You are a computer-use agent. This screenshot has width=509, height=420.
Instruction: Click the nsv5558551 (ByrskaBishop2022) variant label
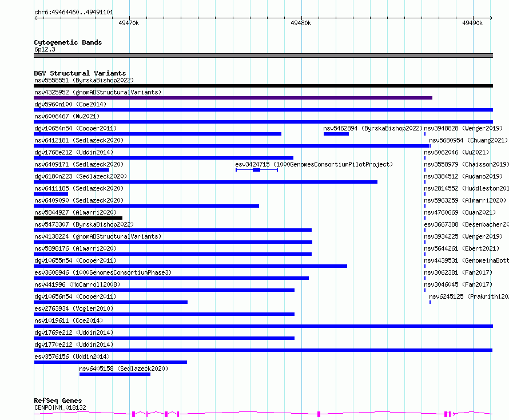point(84,80)
